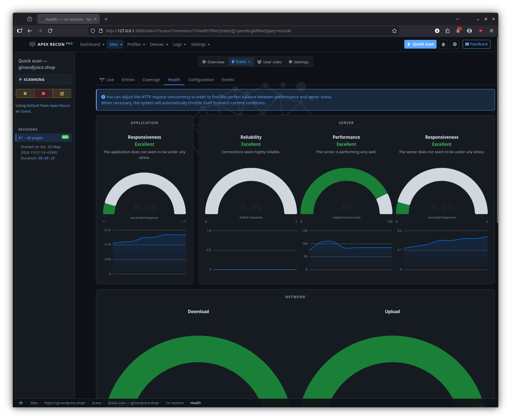Expand the Settings dropdown in top navbar
The image size is (511, 420).
pos(200,44)
